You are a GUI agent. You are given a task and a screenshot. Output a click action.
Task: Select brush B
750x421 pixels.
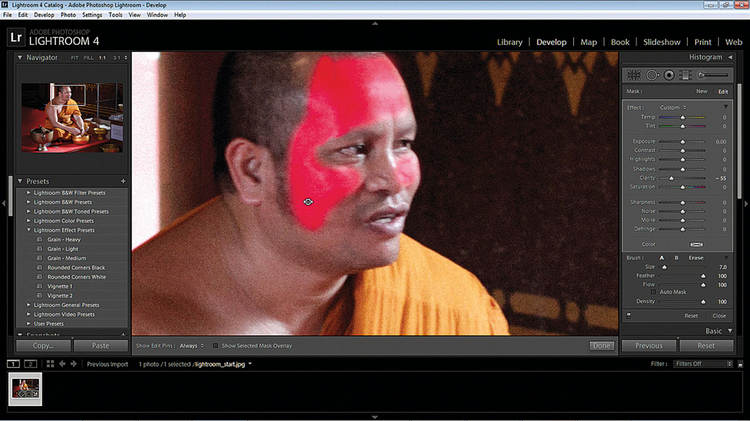[676, 258]
